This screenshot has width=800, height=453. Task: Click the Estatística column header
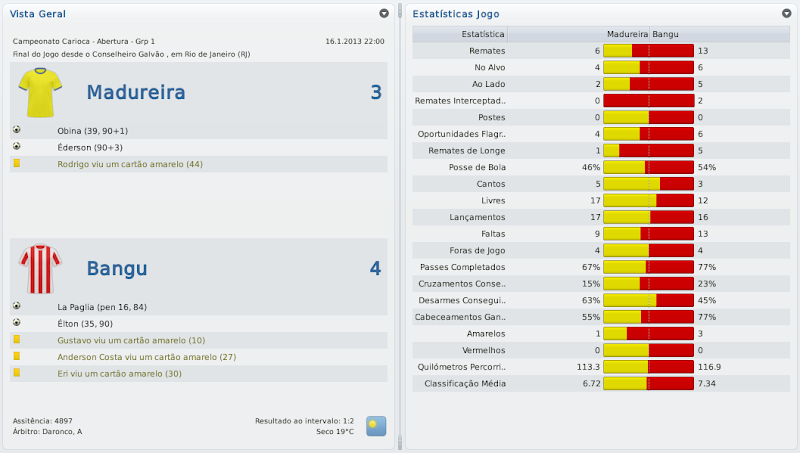[x=461, y=33]
